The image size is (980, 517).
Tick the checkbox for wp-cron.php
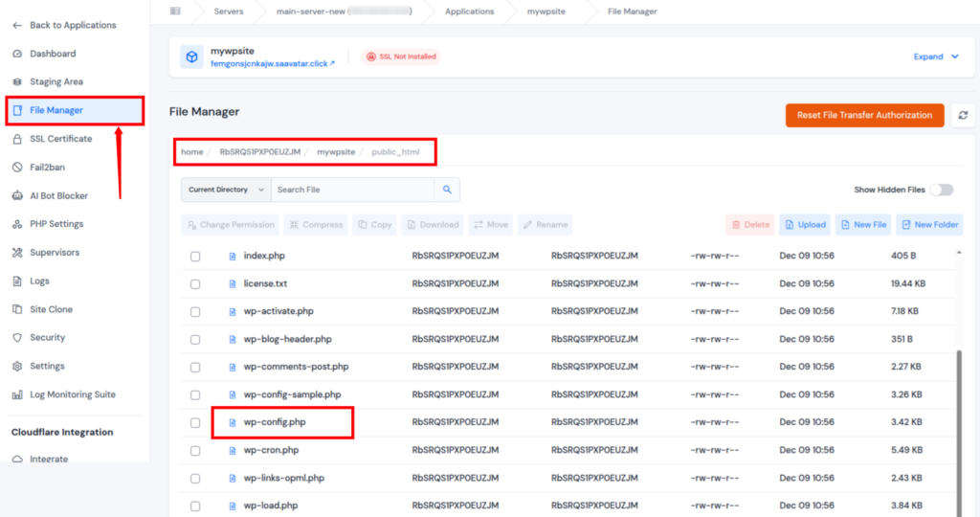[195, 450]
